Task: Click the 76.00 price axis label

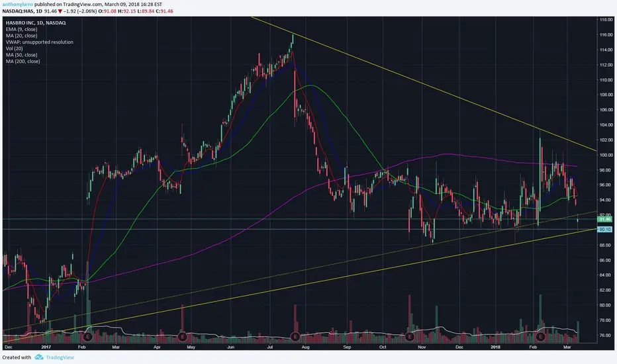Action: coord(606,336)
